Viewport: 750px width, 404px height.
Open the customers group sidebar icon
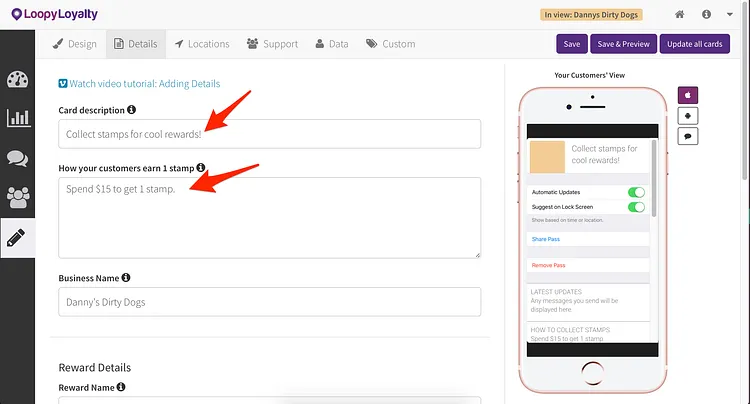(x=18, y=197)
